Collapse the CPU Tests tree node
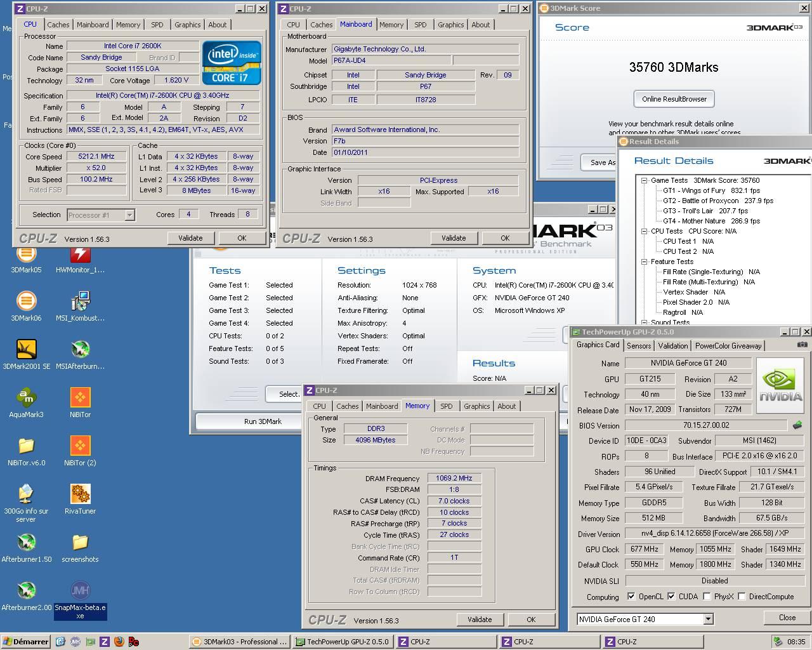 pos(644,231)
